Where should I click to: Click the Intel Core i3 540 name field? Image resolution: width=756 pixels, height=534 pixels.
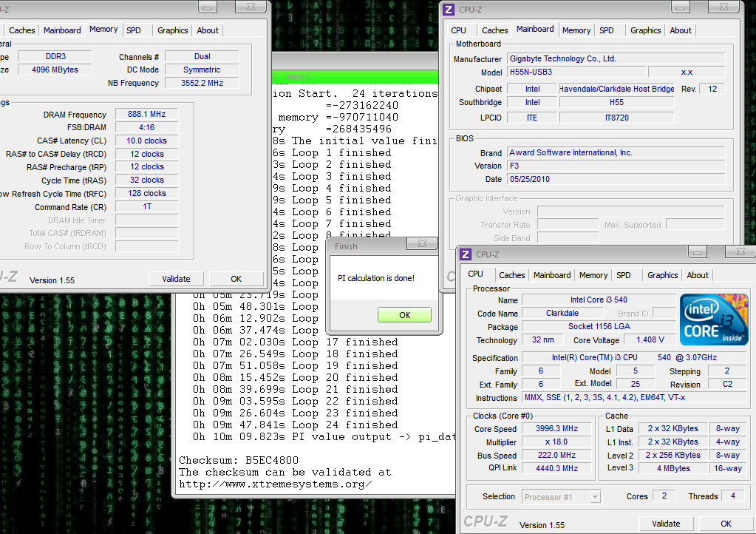pyautogui.click(x=599, y=300)
